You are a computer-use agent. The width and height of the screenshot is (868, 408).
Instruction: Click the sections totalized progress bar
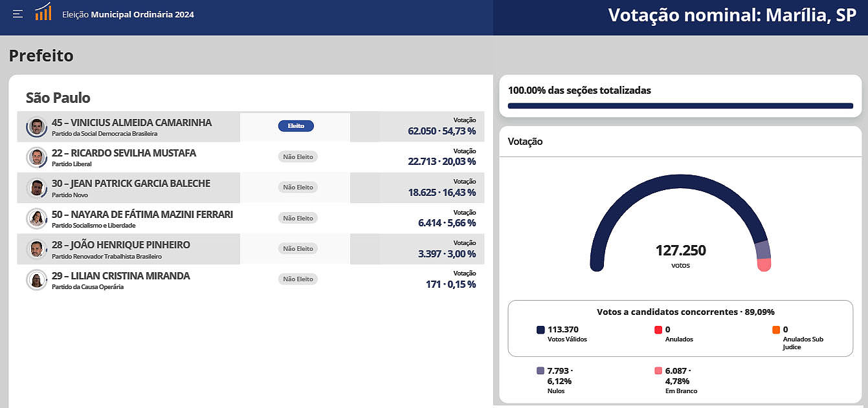pyautogui.click(x=680, y=106)
